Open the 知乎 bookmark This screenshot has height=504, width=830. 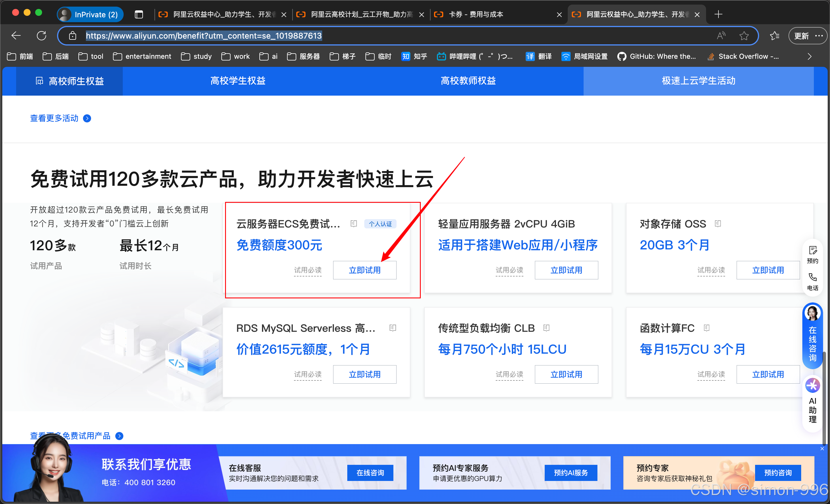414,56
